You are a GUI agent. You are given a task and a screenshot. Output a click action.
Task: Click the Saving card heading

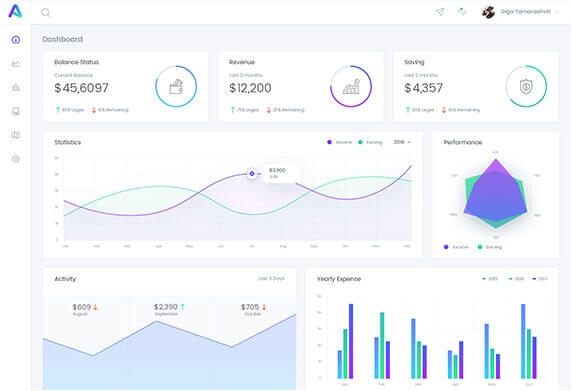click(x=414, y=62)
